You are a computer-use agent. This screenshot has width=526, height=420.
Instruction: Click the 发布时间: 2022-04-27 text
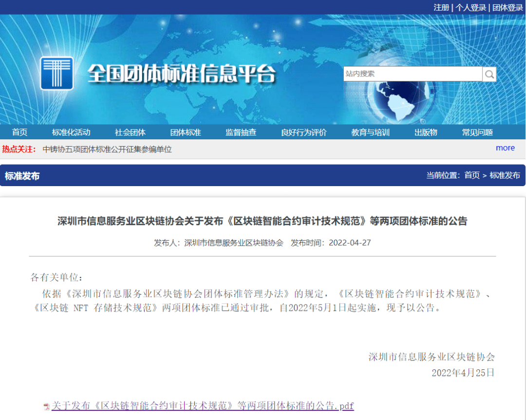pos(331,243)
